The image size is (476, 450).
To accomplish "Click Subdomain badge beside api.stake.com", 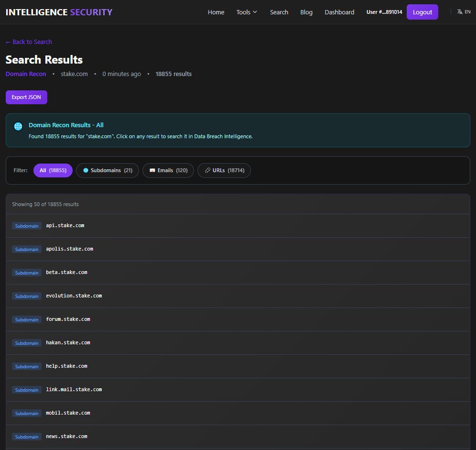I will pyautogui.click(x=27, y=226).
